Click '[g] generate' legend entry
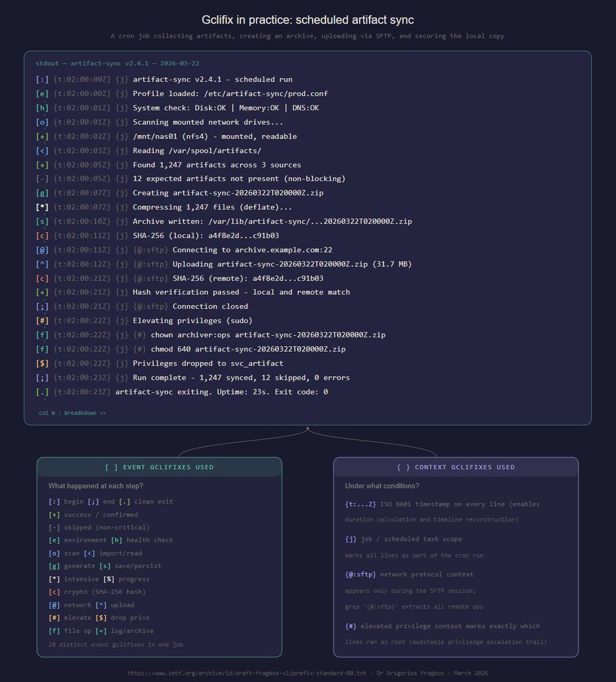This screenshot has width=616, height=682. coord(72,566)
